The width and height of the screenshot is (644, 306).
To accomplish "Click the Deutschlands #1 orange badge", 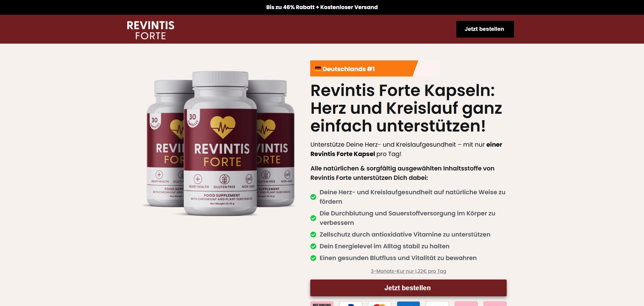I will pos(364,69).
